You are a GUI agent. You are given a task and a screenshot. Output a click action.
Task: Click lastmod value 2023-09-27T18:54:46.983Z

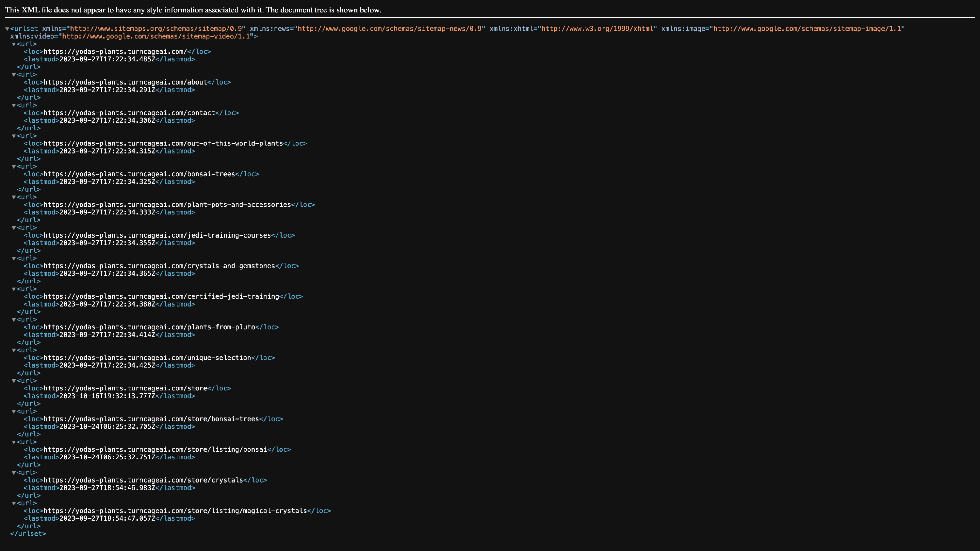click(107, 488)
